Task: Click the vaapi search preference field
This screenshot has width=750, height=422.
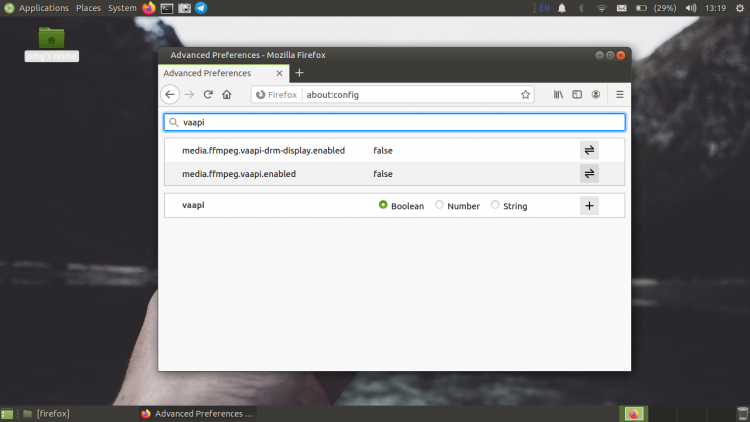Action: pyautogui.click(x=395, y=122)
